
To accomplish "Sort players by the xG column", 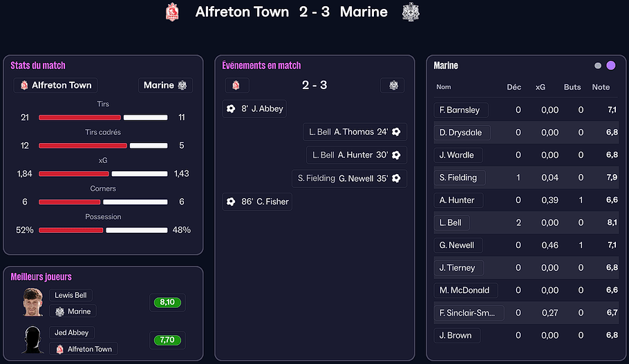I will point(541,87).
